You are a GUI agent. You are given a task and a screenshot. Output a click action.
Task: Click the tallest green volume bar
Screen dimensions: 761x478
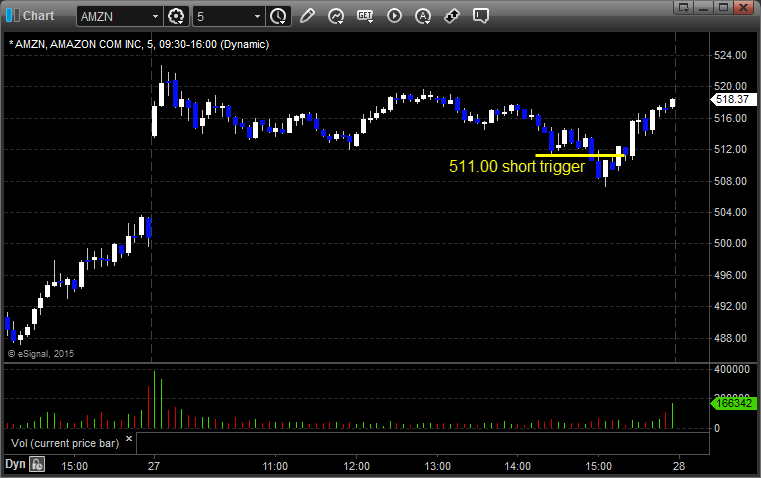[155, 400]
